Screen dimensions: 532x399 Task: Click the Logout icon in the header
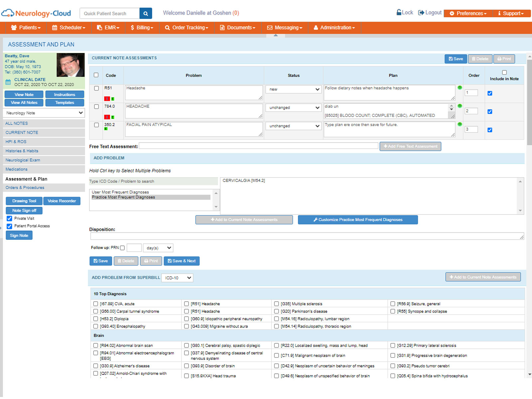[421, 12]
